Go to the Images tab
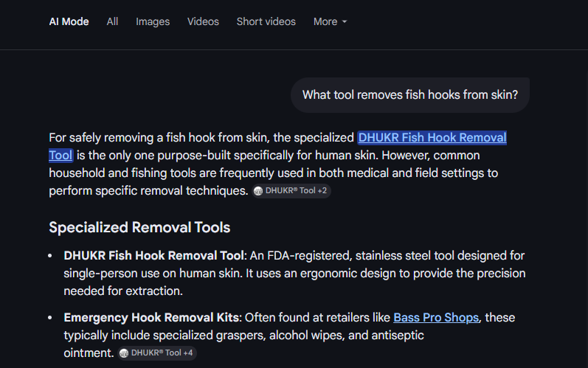The image size is (588, 368). point(153,21)
